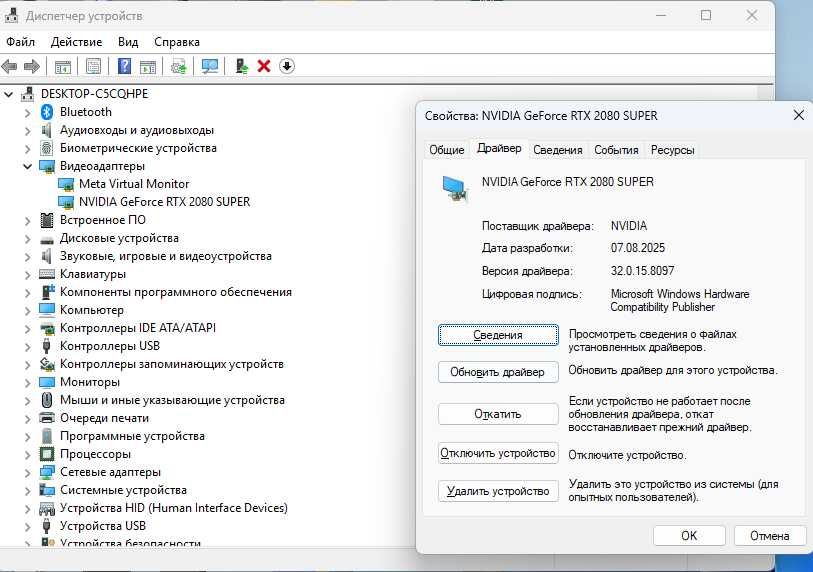The width and height of the screenshot is (813, 572).
Task: Open the Help question-mark toolbar icon
Action: click(124, 66)
